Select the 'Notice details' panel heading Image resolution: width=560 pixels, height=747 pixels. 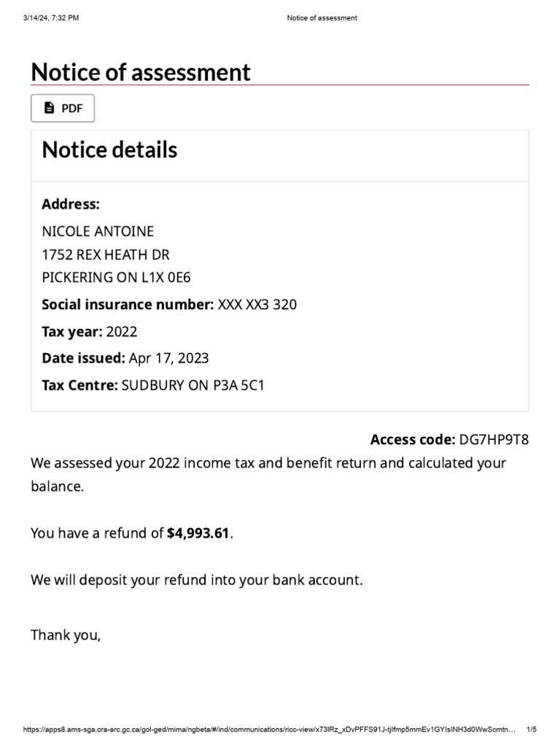click(x=109, y=150)
